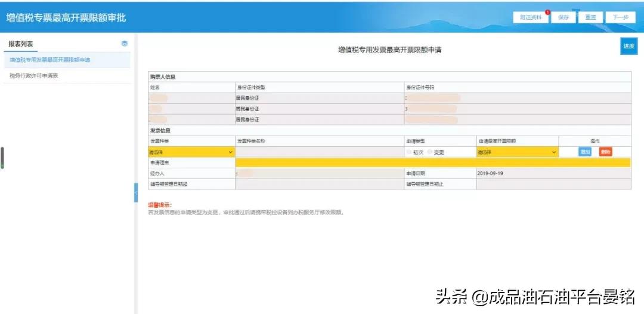
Task: Click the 姓名 column header
Action: pos(154,88)
